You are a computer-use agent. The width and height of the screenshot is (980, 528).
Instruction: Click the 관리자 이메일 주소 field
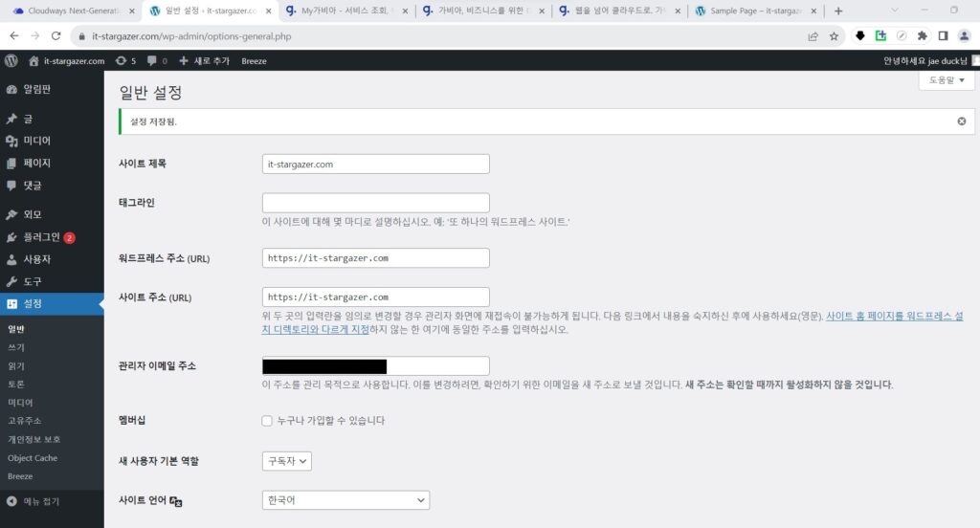coord(375,366)
